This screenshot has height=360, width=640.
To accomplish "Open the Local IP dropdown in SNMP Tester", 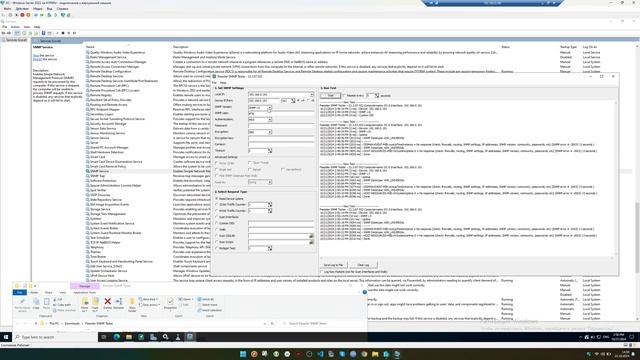I will coord(312,94).
